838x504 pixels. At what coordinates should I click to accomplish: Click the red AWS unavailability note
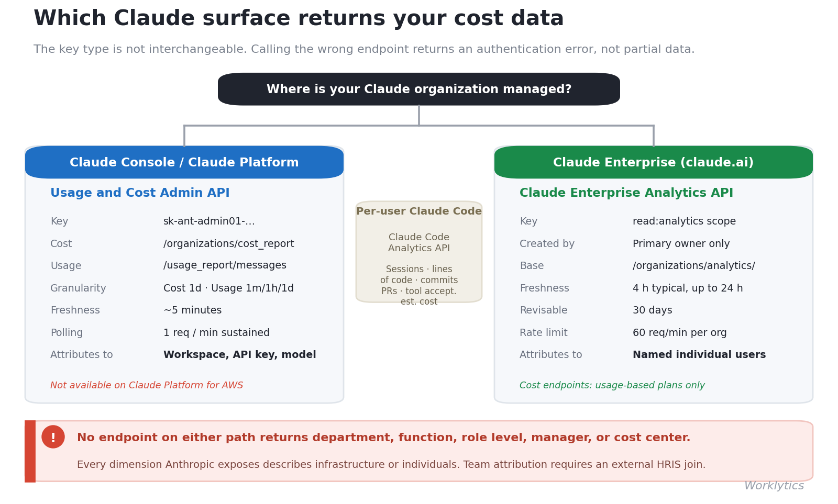coord(147,385)
